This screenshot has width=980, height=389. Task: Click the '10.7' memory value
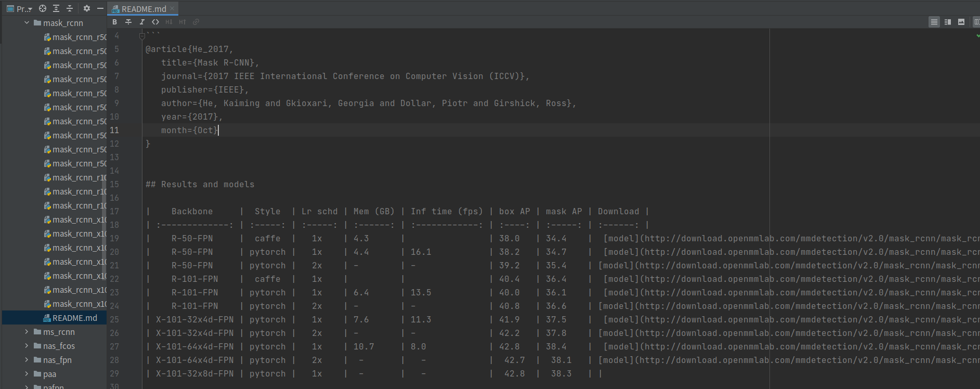click(x=363, y=346)
